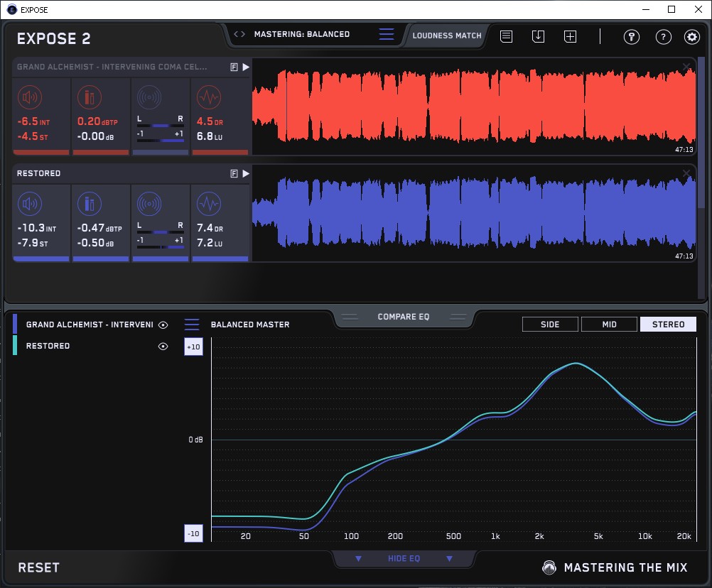This screenshot has height=588, width=712.
Task: Click the question mark help icon
Action: click(663, 37)
